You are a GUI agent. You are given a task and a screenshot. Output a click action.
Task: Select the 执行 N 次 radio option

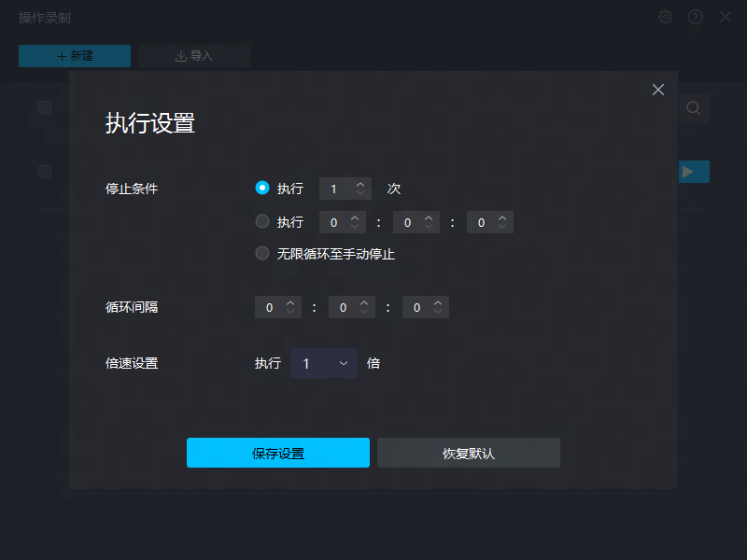pyautogui.click(x=262, y=189)
